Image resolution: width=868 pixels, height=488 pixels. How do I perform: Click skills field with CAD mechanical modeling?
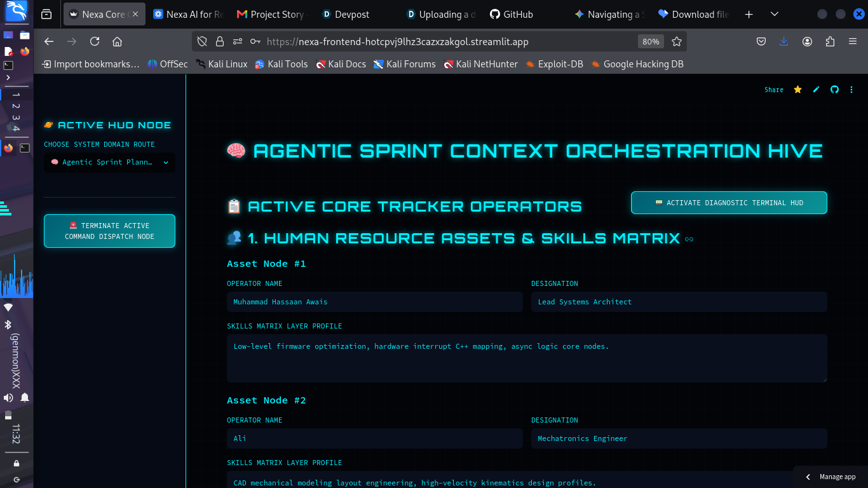pos(527,480)
